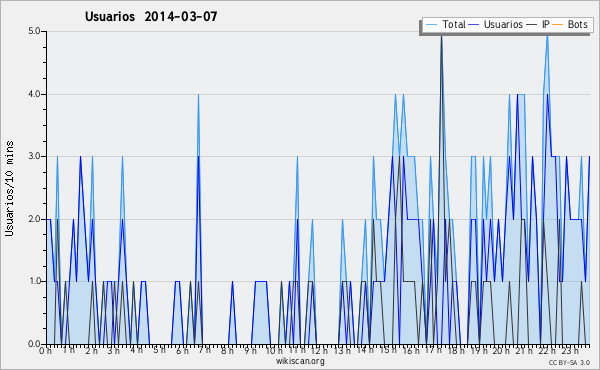
Task: Click the '6 h' x-axis tick label
Action: click(182, 350)
